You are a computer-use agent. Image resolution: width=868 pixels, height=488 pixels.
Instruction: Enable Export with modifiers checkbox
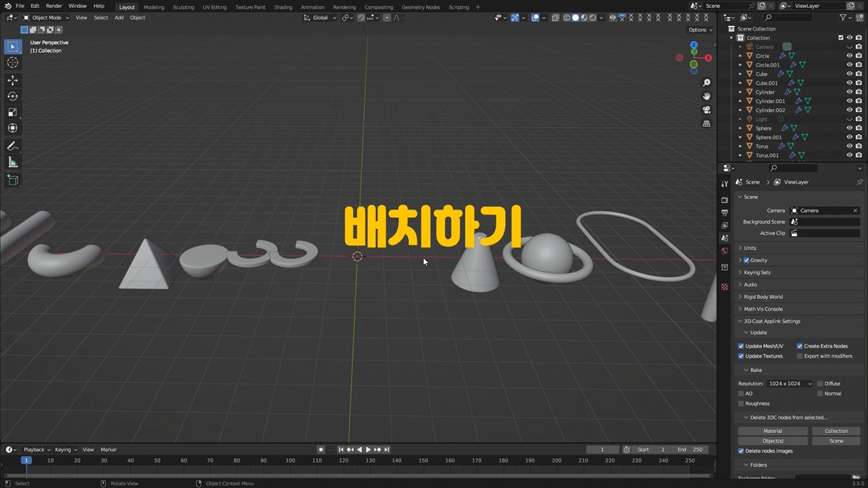point(800,356)
